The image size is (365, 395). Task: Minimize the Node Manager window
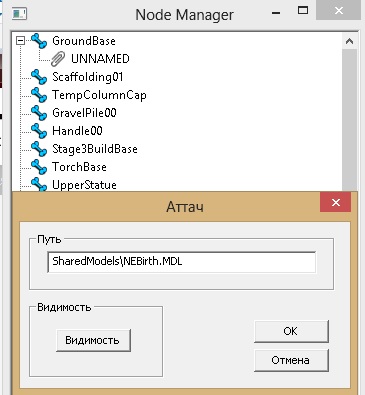click(276, 13)
